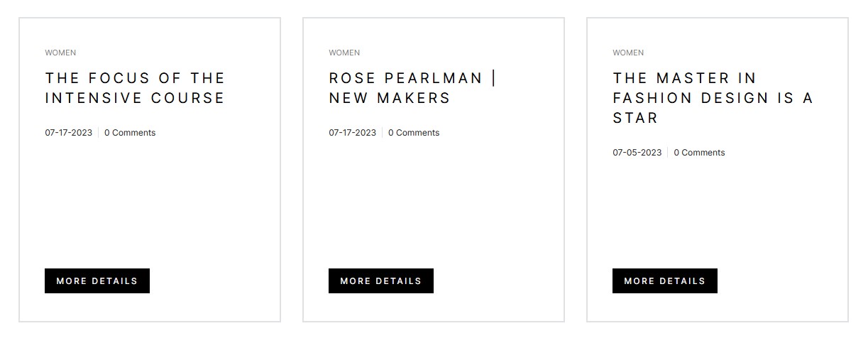The image size is (868, 343).
Task: Click the word STAR in third card title
Action: point(636,118)
